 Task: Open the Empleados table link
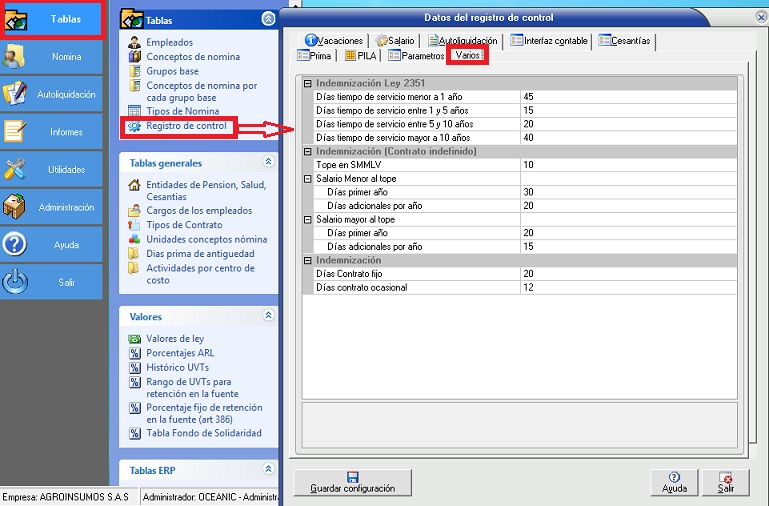pyautogui.click(x=169, y=43)
